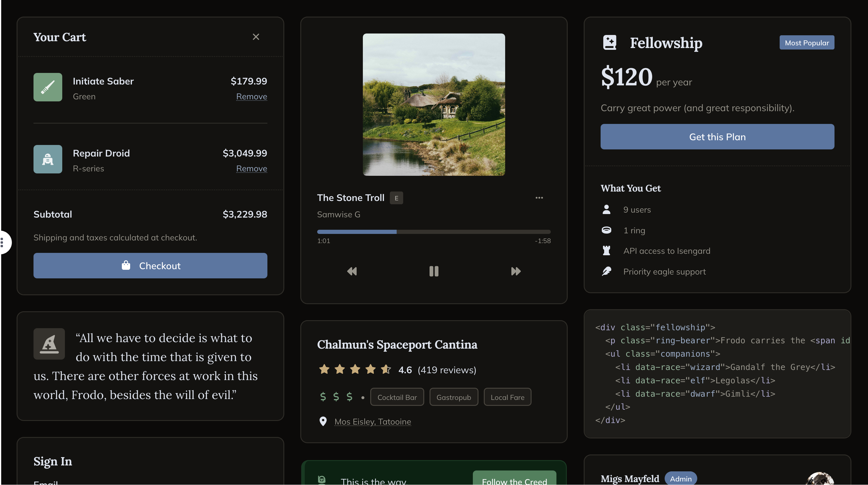
Task: Click the half-filled fifth rating star
Action: pyautogui.click(x=386, y=369)
